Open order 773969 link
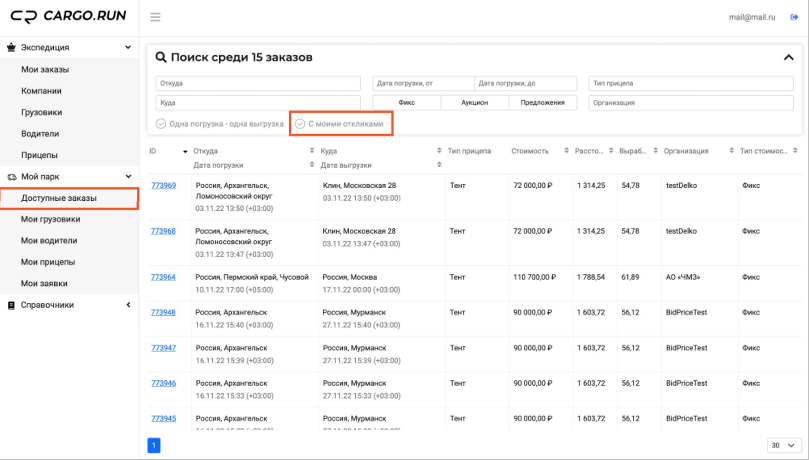 (163, 185)
